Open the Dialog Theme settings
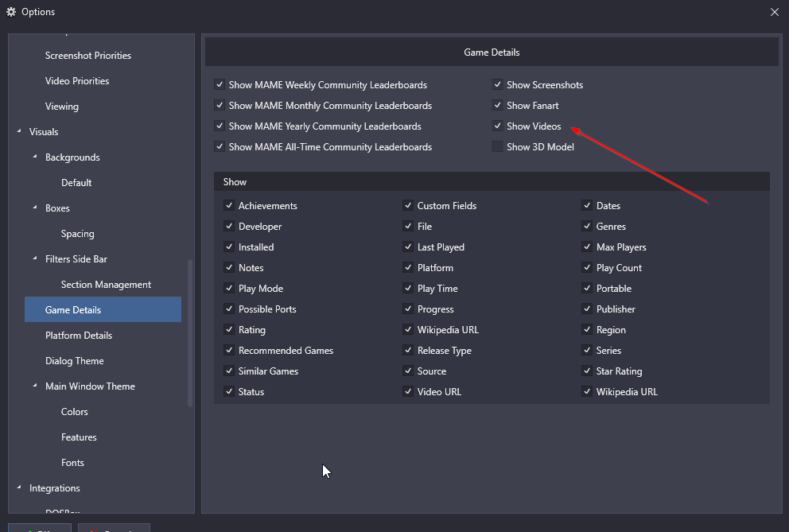789x532 pixels. 75,361
